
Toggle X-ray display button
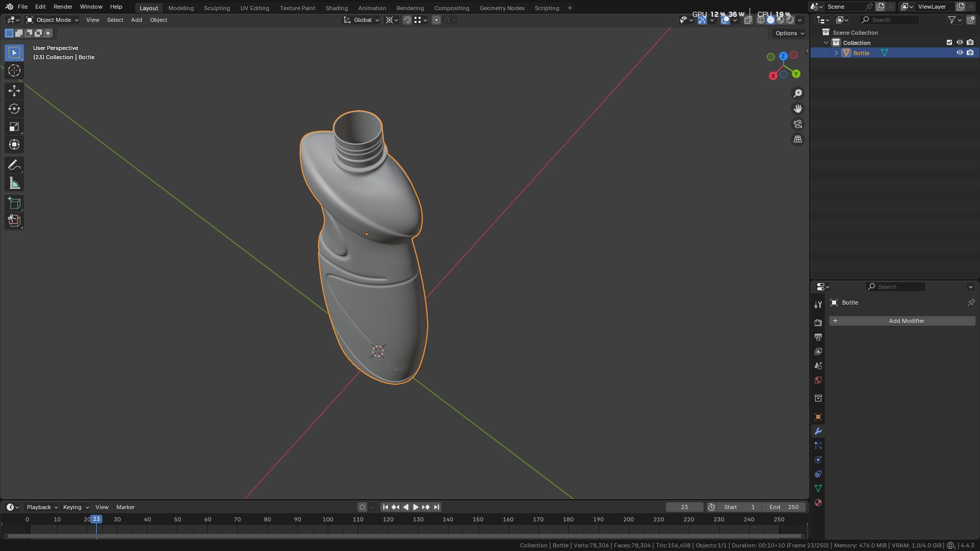[748, 20]
